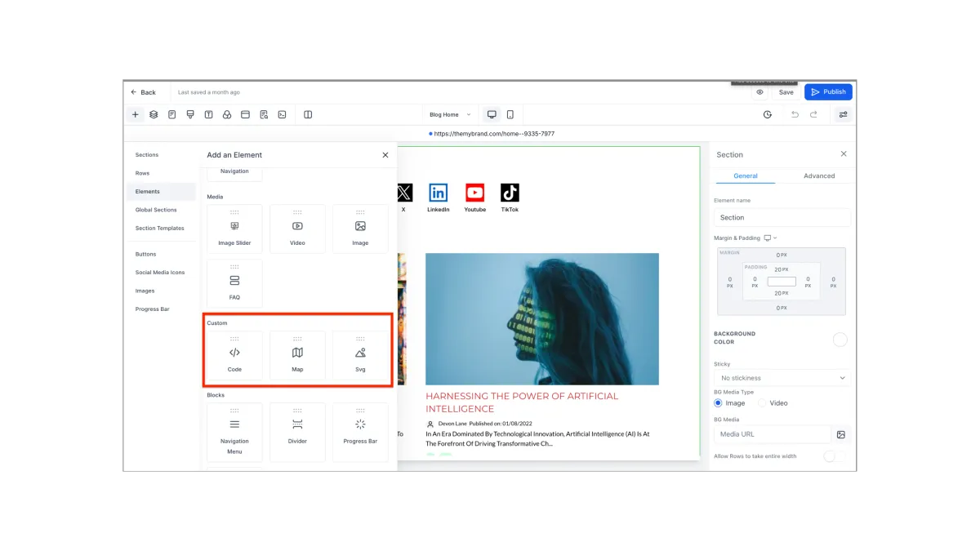Viewport: 980px width, 551px height.
Task: Click the undo arrow icon
Action: (795, 115)
